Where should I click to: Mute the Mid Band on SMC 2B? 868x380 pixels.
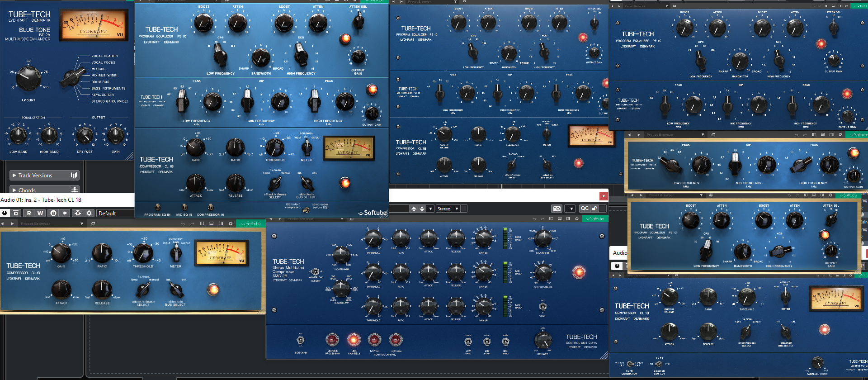click(x=487, y=342)
